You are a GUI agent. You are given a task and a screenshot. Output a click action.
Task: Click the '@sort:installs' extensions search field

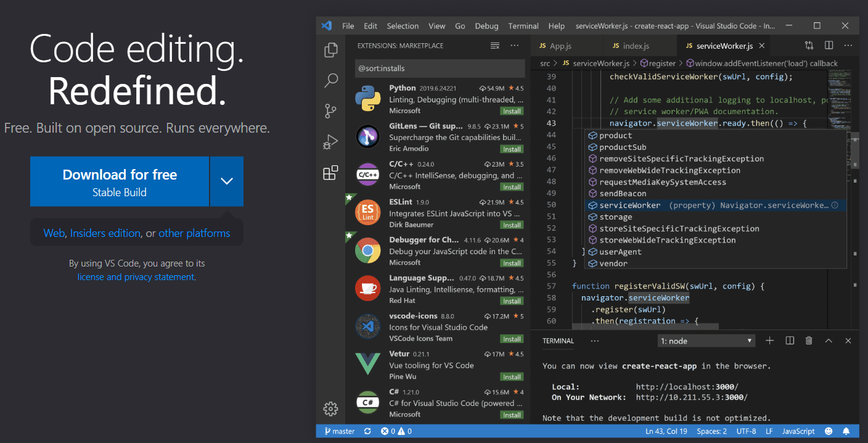pyautogui.click(x=440, y=68)
